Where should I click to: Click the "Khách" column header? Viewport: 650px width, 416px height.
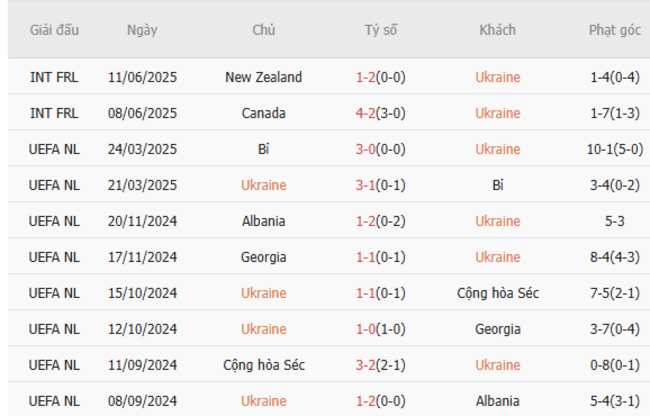tap(497, 30)
